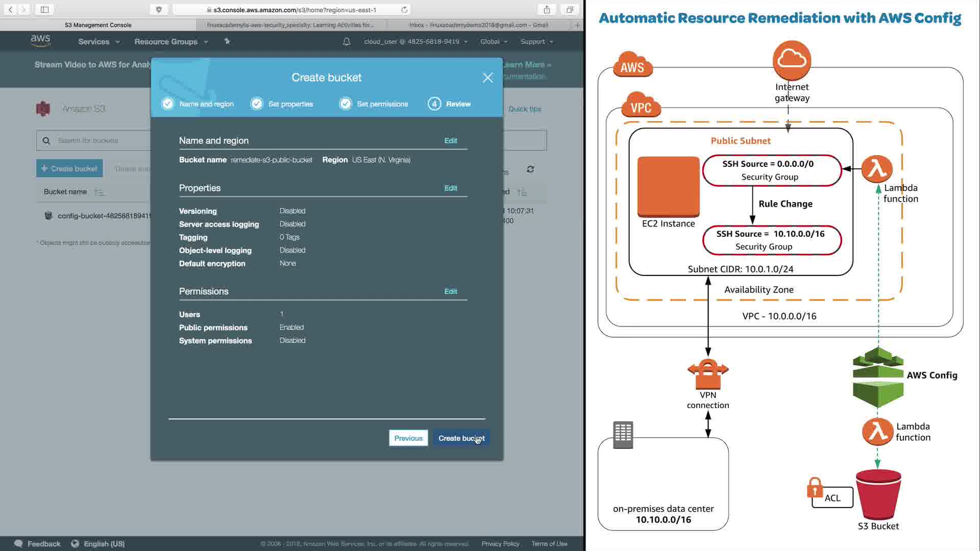This screenshot has height=551, width=980.
Task: Click the privacy shield icon in toolbar
Action: pos(159,10)
